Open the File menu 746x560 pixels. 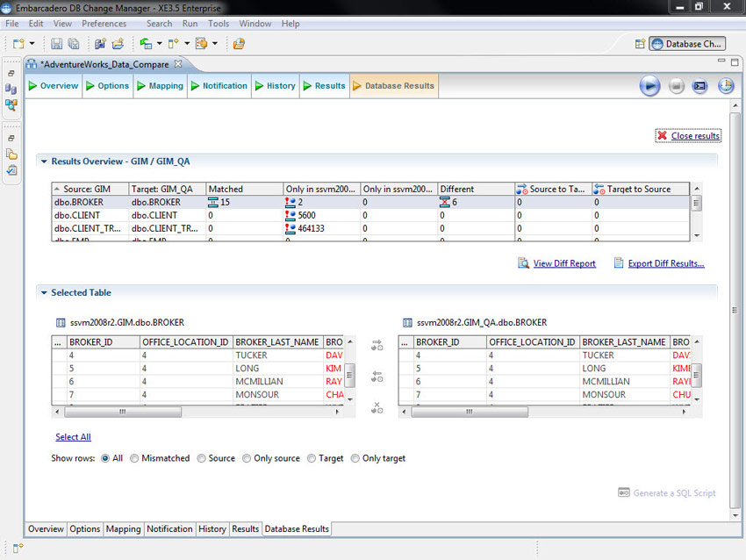tap(12, 24)
